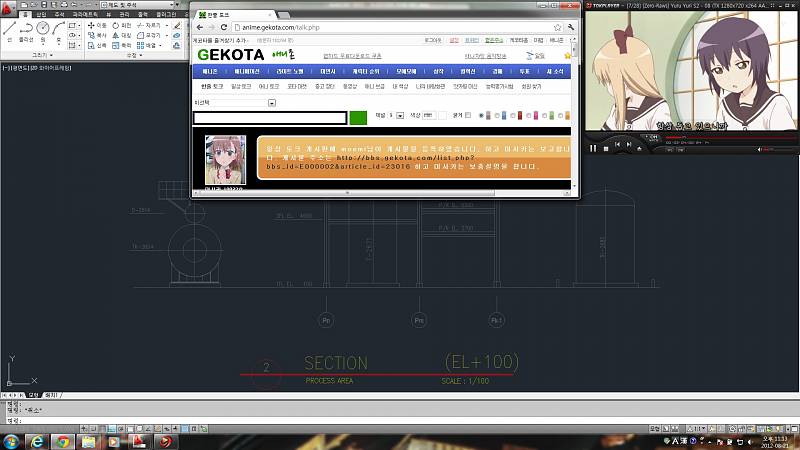Select the Line tool in AutoCAD ribbon
The width and height of the screenshot is (800, 450).
[9, 31]
